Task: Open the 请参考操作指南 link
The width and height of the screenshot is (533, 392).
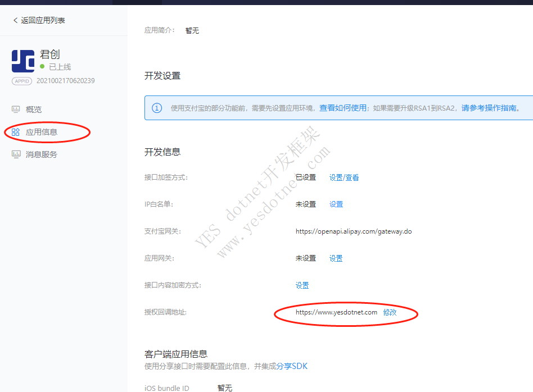Action: click(489, 108)
